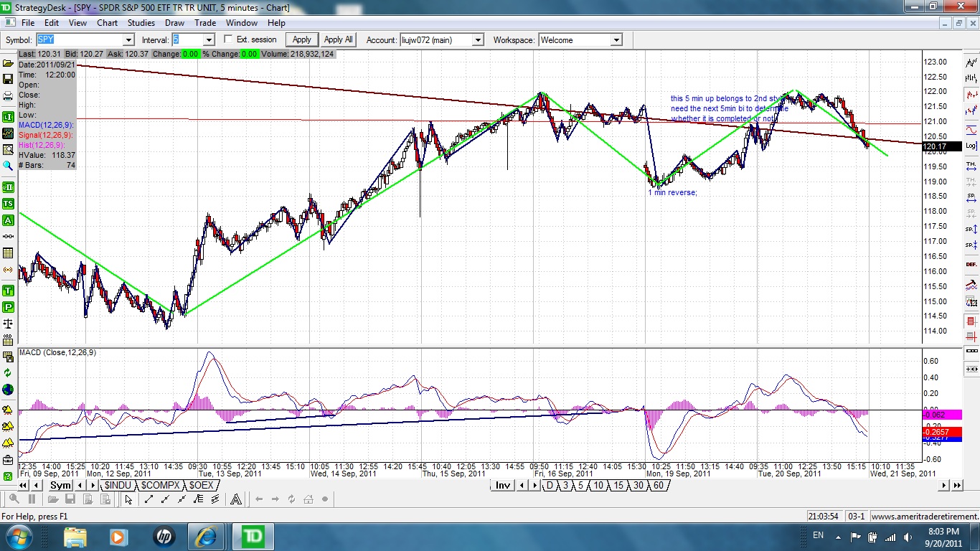Click the table grid icon in left toolbar
980x551 pixels.
(8, 253)
